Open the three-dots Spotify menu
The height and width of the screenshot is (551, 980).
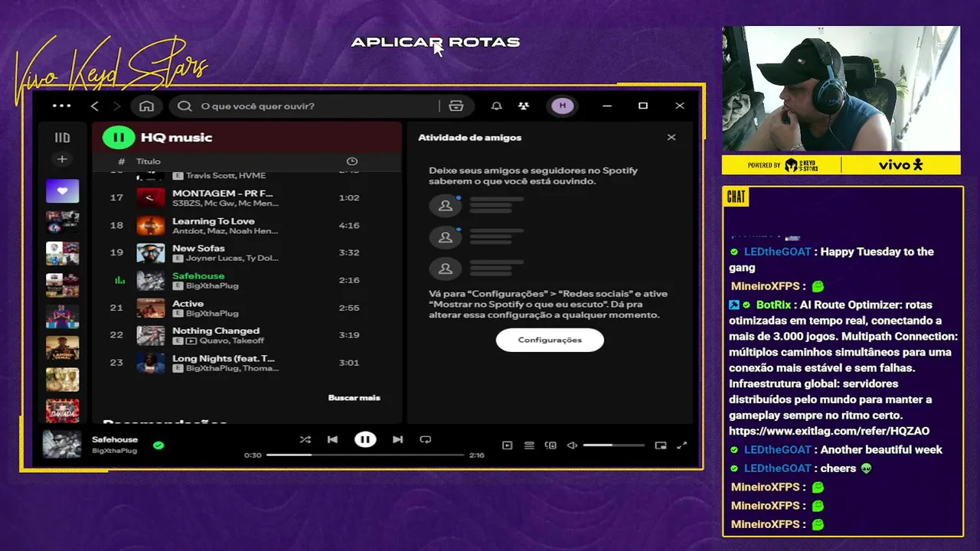click(62, 106)
